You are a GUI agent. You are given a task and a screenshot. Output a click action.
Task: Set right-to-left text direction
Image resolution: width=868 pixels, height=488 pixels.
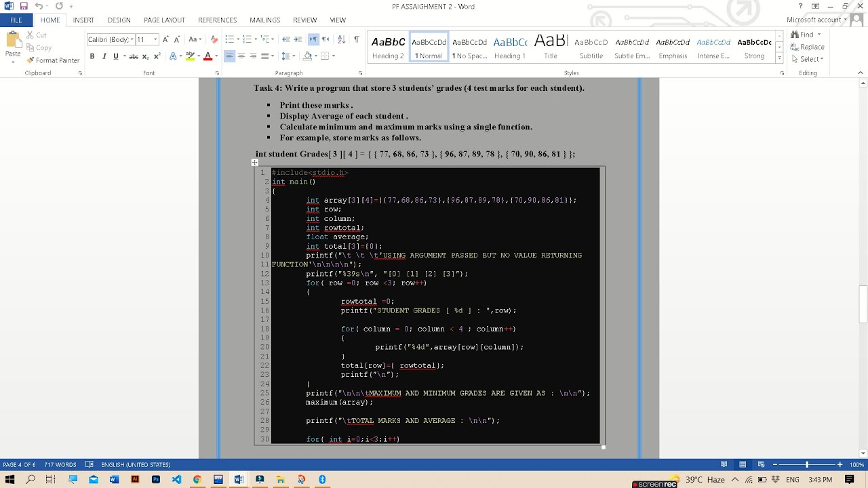click(325, 39)
